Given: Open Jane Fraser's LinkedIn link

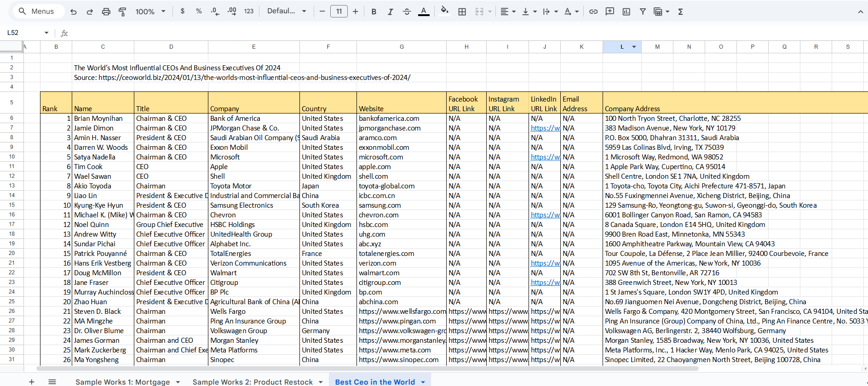Looking at the screenshot, I should point(545,283).
